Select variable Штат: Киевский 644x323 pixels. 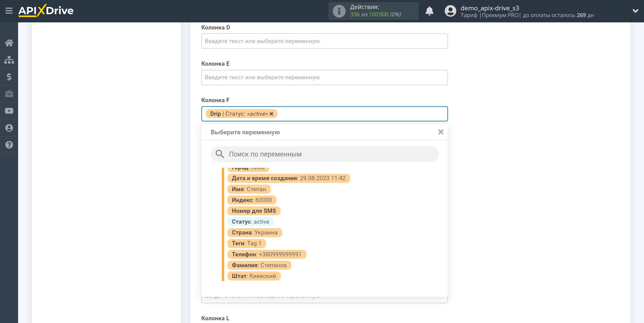(254, 276)
